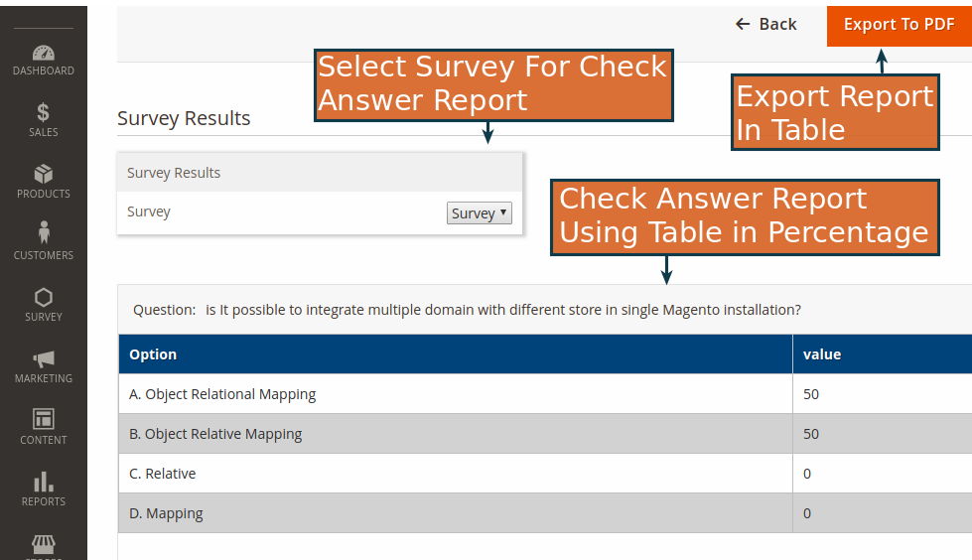Click the Back link text
This screenshot has height=560, width=972.
coord(778,24)
